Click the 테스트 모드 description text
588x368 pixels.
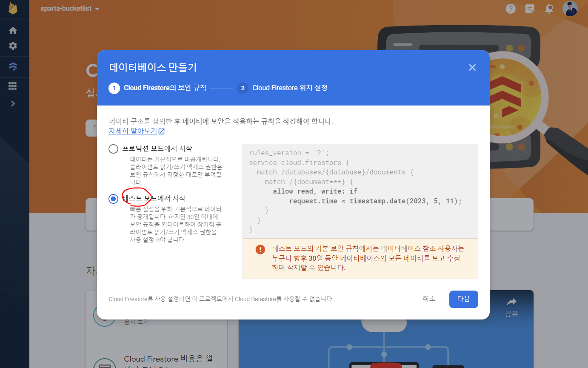point(176,225)
